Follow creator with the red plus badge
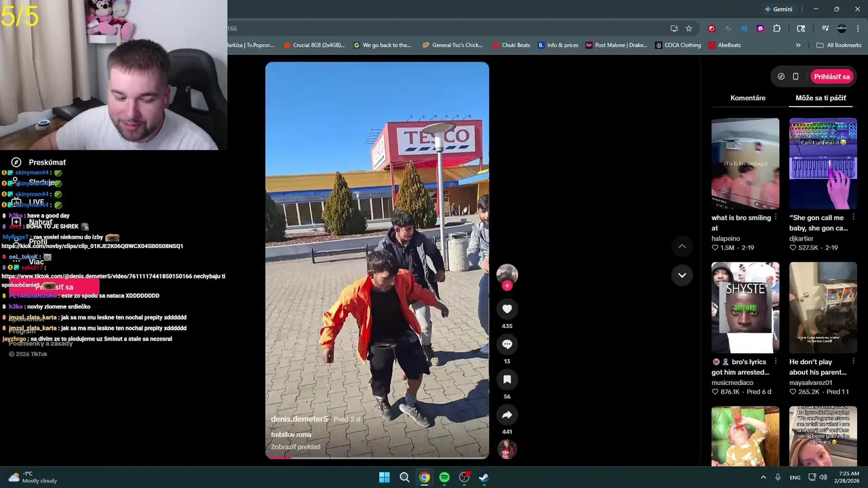Image resolution: width=868 pixels, height=488 pixels. [507, 286]
